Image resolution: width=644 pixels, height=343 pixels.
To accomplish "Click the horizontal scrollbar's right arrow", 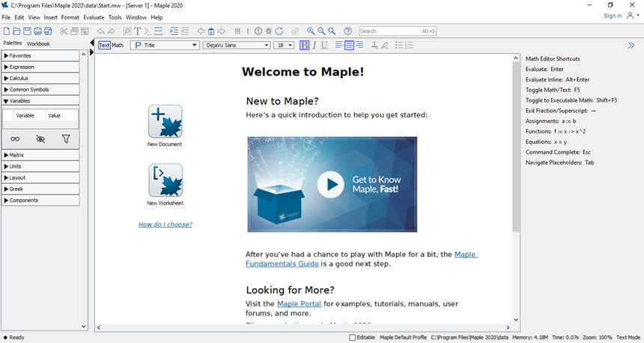I will (x=508, y=327).
